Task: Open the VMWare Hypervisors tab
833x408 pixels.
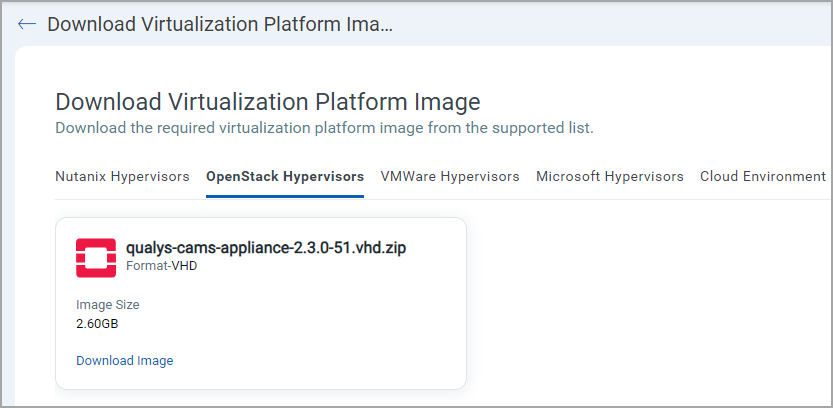Action: tap(450, 177)
